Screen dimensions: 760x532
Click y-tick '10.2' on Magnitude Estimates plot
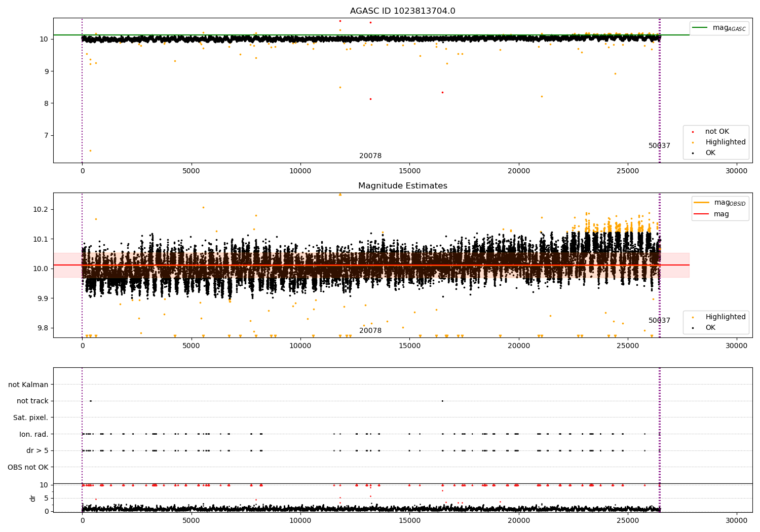click(41, 210)
